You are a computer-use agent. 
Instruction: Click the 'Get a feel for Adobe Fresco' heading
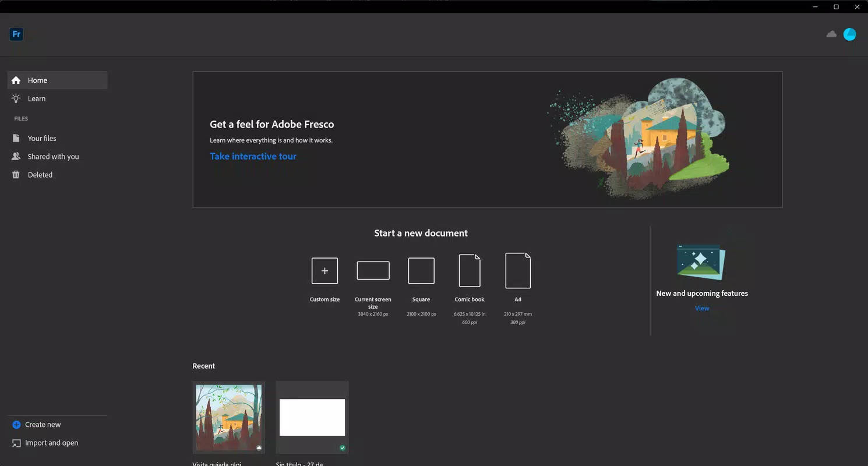pyautogui.click(x=272, y=124)
